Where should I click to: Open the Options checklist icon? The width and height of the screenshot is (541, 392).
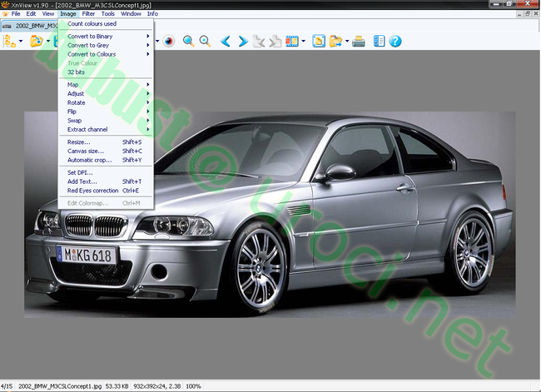[379, 41]
